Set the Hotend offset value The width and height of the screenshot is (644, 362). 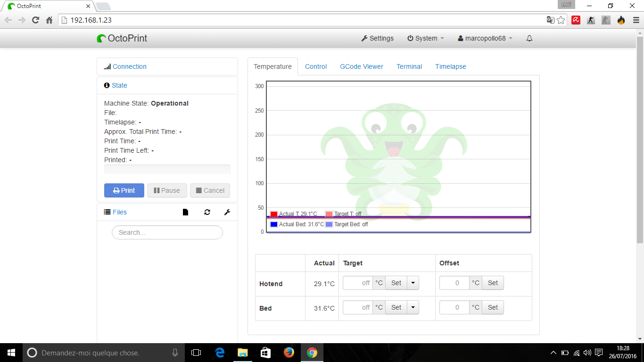coord(493,283)
